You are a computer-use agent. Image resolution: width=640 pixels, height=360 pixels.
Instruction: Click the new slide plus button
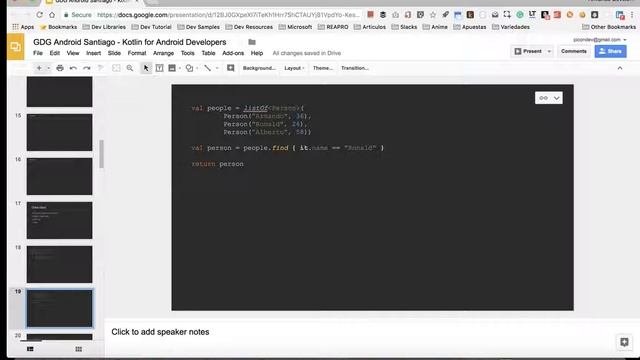point(39,68)
